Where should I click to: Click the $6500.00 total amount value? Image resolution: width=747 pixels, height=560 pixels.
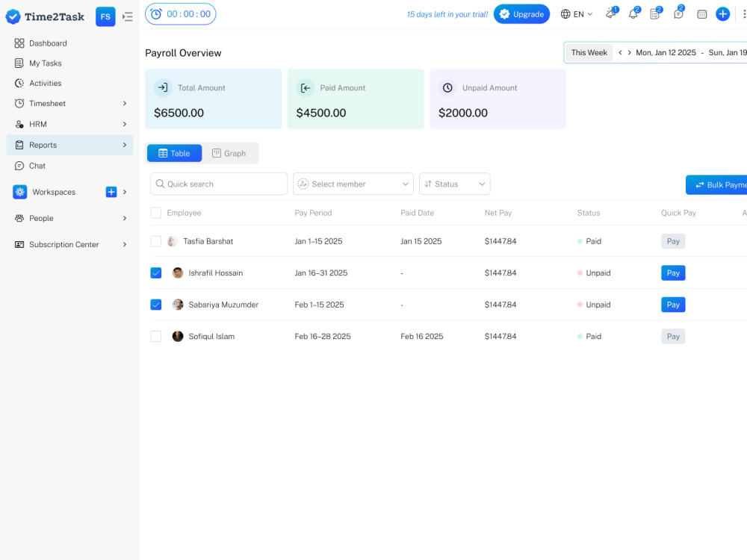179,113
